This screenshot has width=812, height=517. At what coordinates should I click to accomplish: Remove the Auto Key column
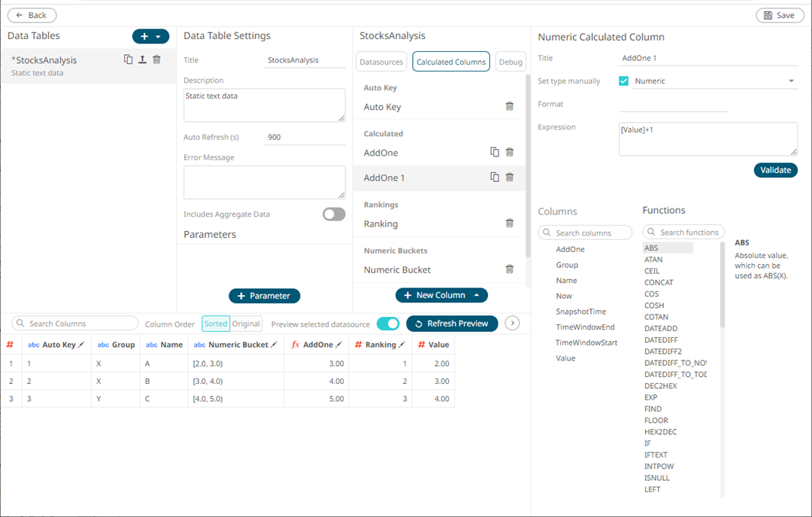(510, 106)
